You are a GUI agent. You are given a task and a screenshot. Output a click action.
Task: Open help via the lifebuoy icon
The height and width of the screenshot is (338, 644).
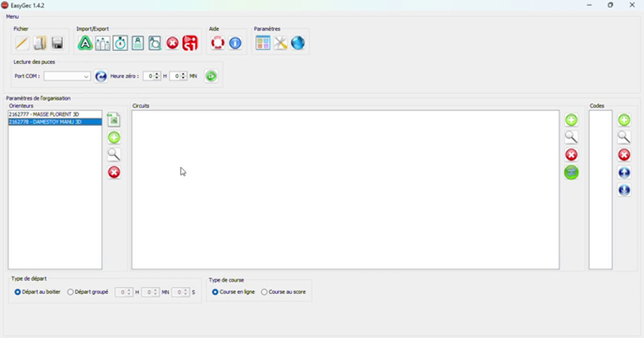click(217, 43)
